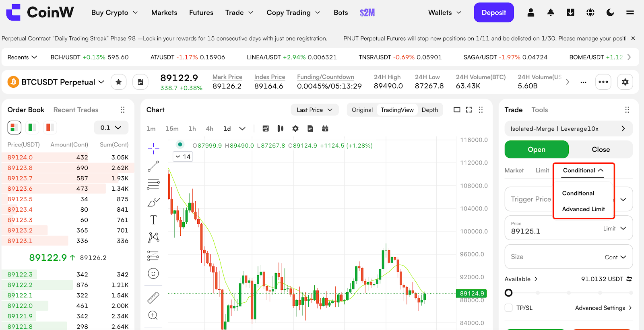Viewport: 644px width, 330px height.
Task: Select the trend line drawing tool
Action: click(x=153, y=166)
